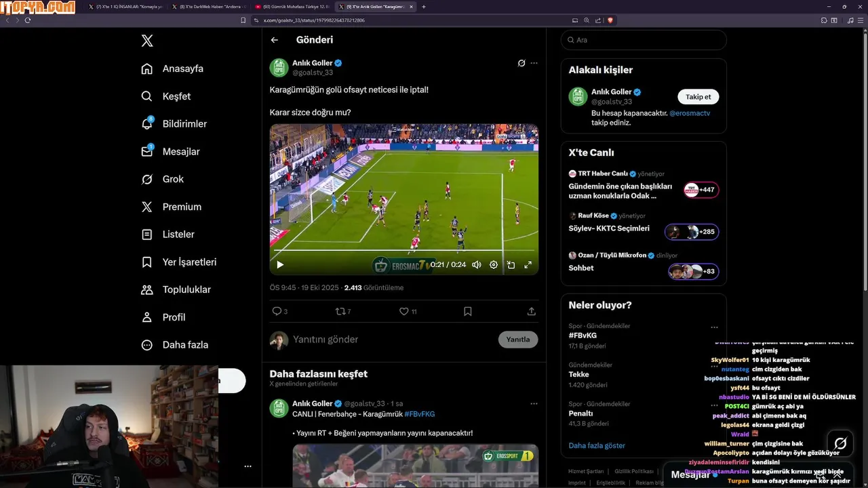
Task: Expand Daha fazla menu
Action: [174, 345]
